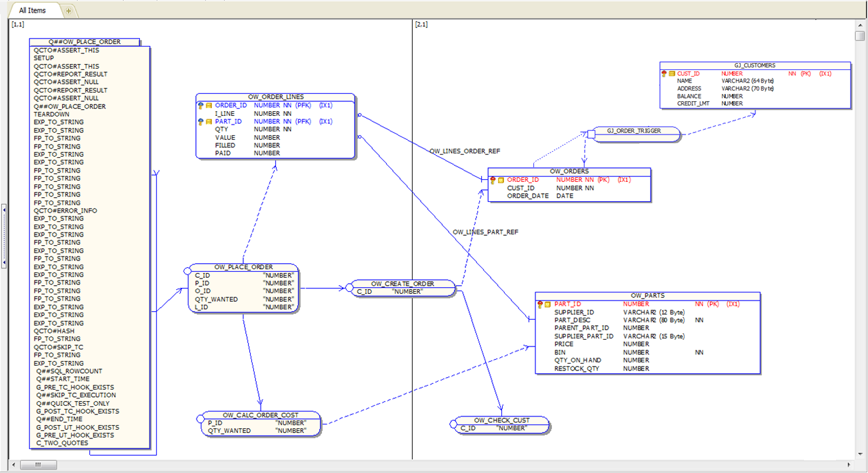
Task: Click TEARDOWN in Q##OW_PLACE_ORDER list
Action: (51, 114)
